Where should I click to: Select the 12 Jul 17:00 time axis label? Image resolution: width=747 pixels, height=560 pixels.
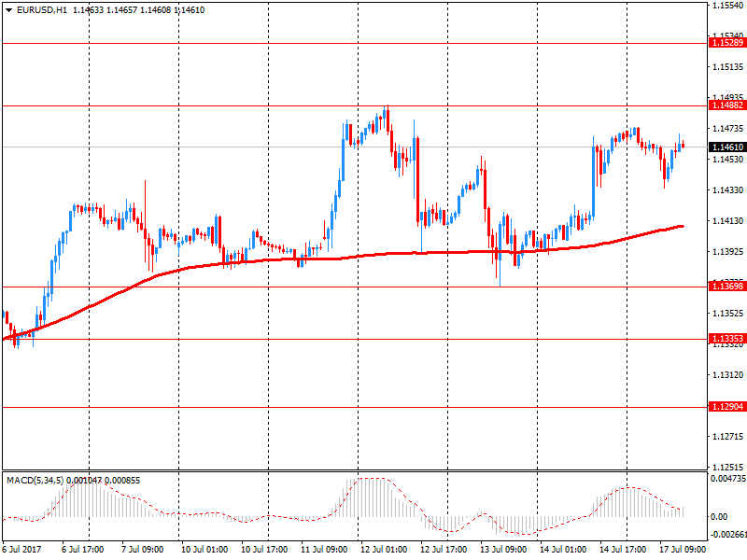[x=444, y=550]
